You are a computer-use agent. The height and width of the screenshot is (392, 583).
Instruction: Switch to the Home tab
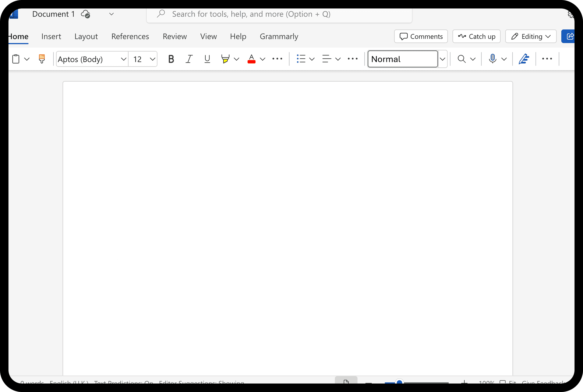pyautogui.click(x=18, y=36)
